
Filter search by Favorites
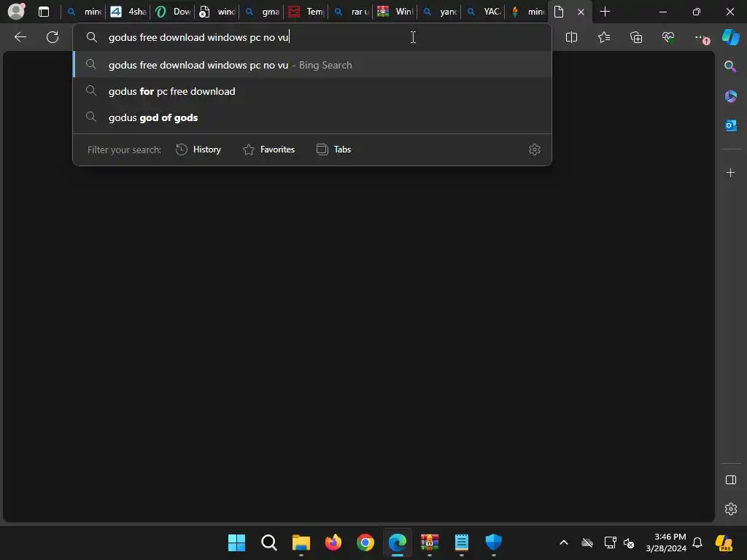[268, 149]
